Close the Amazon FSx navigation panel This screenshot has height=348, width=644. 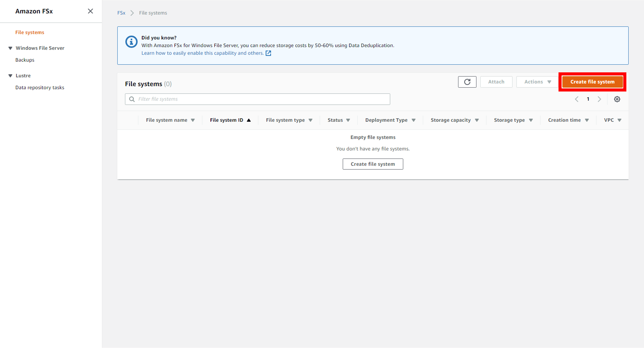(90, 11)
